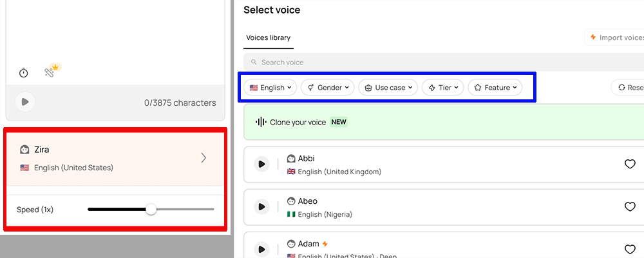Play Abbi voice sample
This screenshot has width=644, height=258.
[x=261, y=164]
